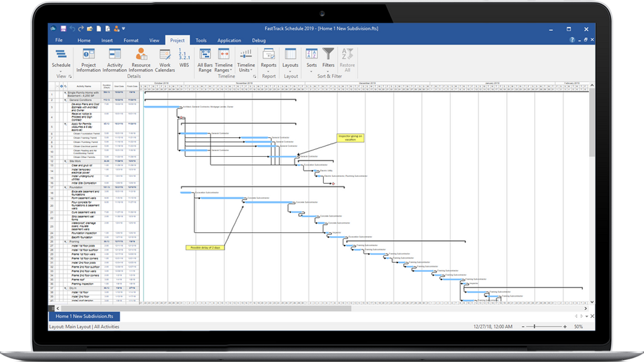
Task: Open Reports from ribbon
Action: 269,60
